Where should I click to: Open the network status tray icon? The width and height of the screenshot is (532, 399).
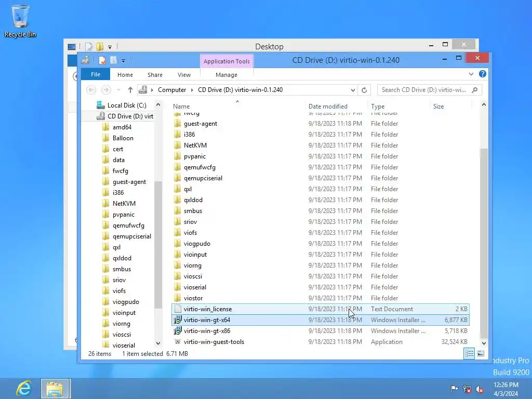click(467, 389)
